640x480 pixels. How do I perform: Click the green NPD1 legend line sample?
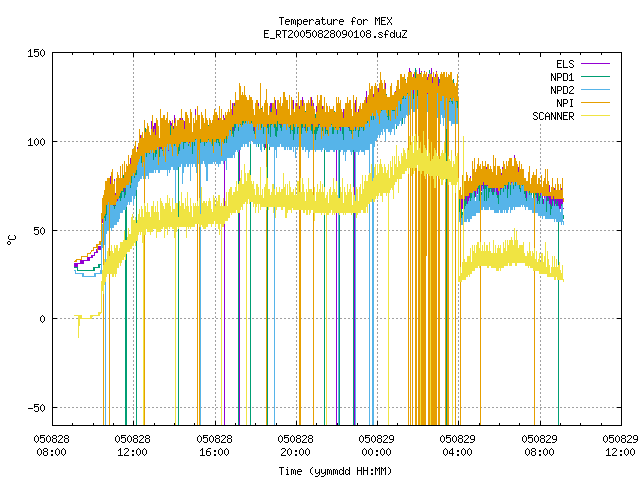pyautogui.click(x=595, y=77)
